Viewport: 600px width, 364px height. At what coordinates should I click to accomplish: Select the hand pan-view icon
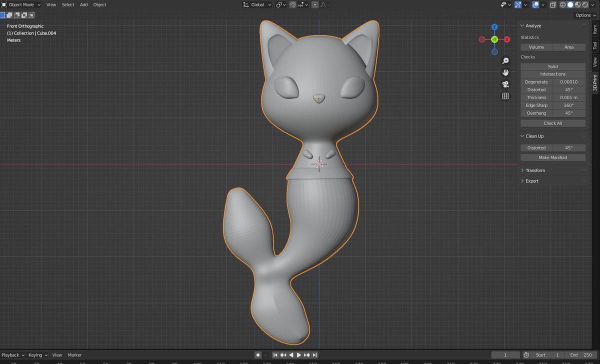(505, 72)
